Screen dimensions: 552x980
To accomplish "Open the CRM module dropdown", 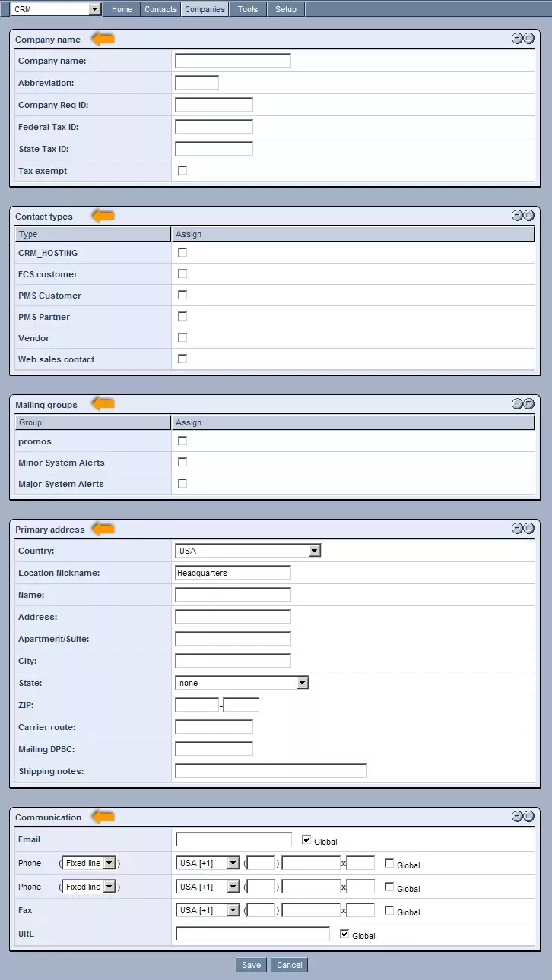I will pyautogui.click(x=56, y=9).
